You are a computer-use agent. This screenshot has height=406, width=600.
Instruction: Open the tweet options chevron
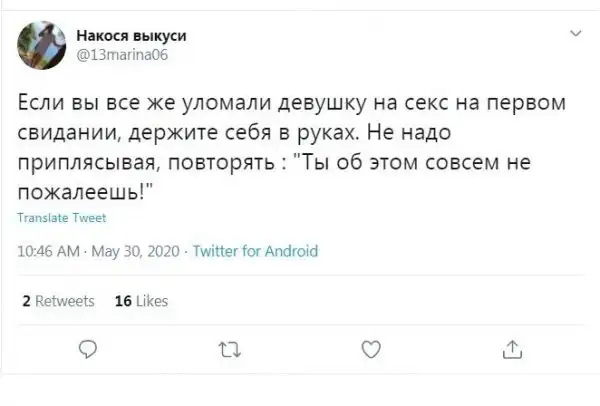pos(576,35)
